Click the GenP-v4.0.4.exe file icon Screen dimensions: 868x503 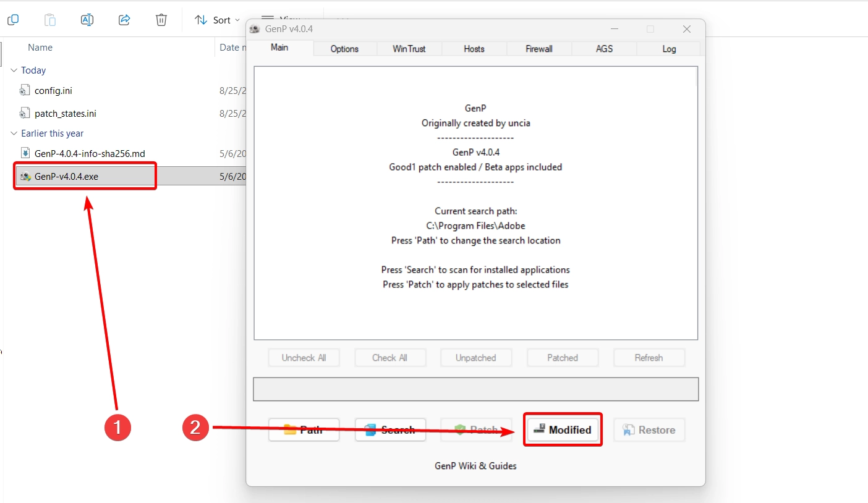point(25,177)
